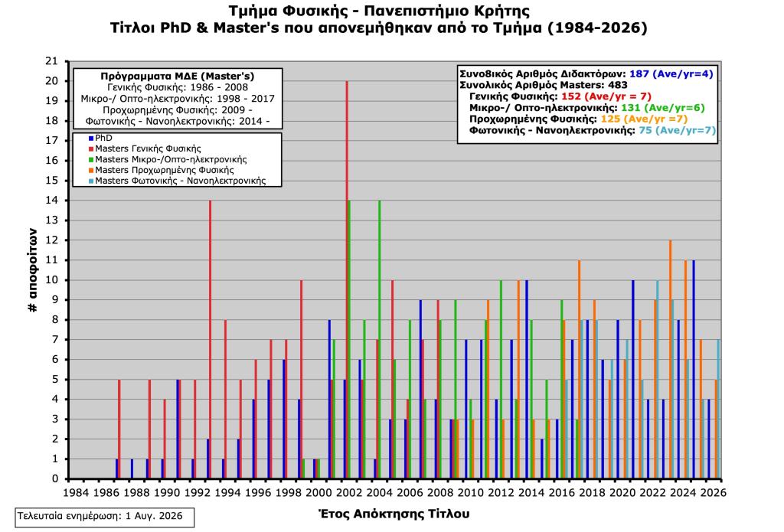This screenshot has width=784, height=532.
Task: Click x-axis year label '2014'
Action: pyautogui.click(x=531, y=493)
